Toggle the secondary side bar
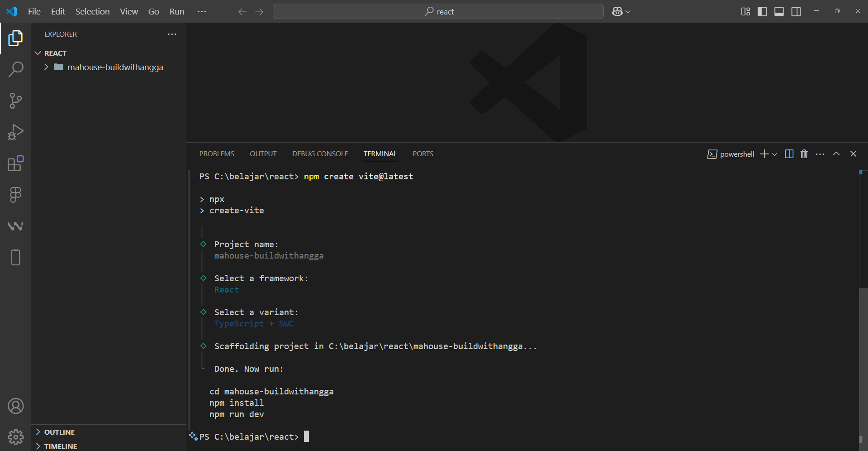 point(796,12)
